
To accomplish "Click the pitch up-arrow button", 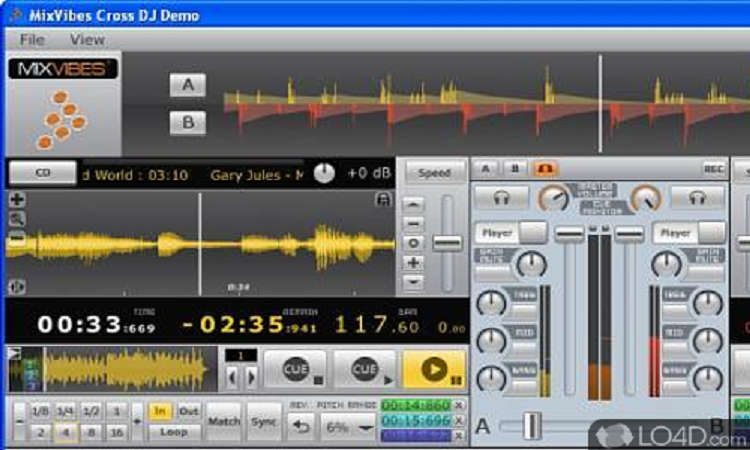I will pos(413,205).
